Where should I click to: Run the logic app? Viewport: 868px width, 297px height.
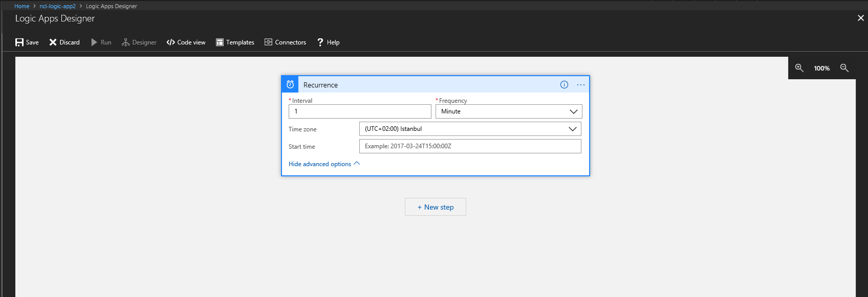101,42
